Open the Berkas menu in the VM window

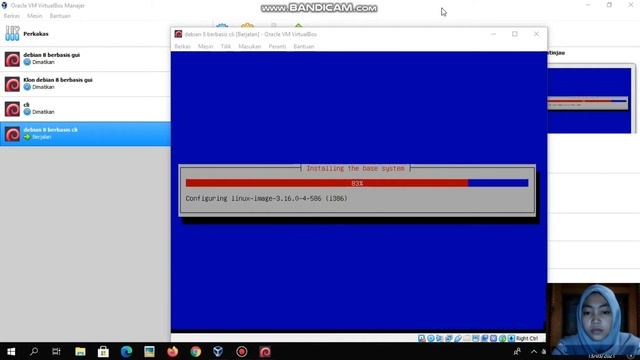tap(182, 47)
